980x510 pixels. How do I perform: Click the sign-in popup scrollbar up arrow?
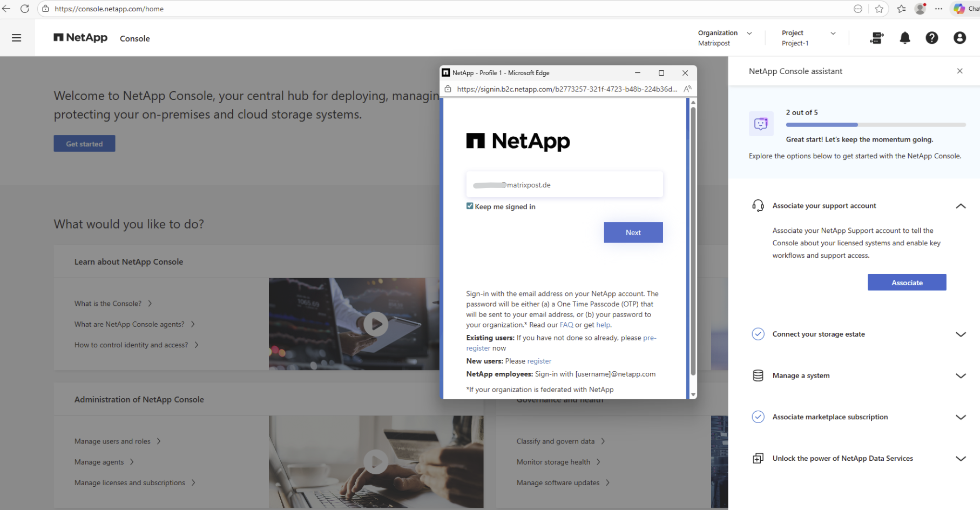pyautogui.click(x=693, y=102)
